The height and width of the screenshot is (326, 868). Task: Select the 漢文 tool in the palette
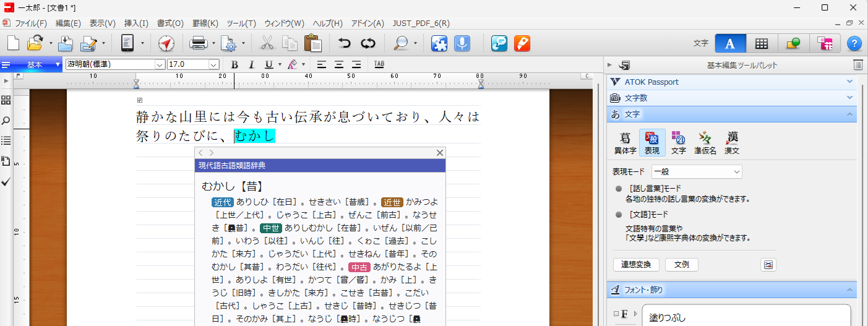pos(733,142)
